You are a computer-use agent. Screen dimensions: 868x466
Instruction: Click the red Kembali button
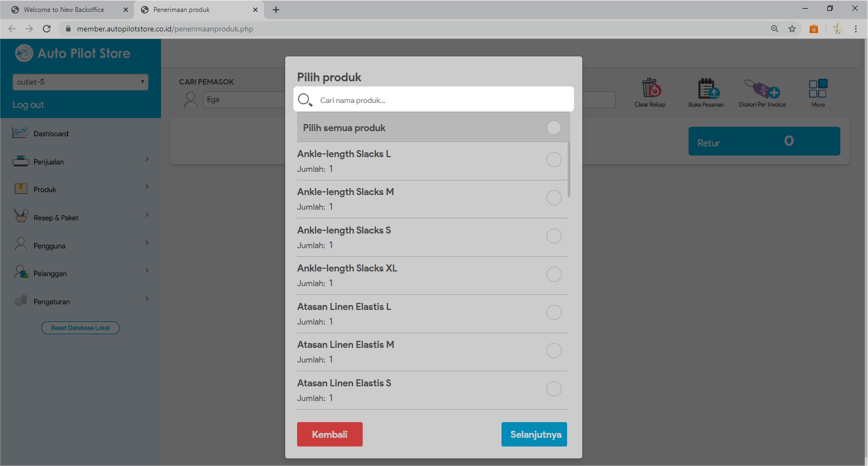coord(330,434)
